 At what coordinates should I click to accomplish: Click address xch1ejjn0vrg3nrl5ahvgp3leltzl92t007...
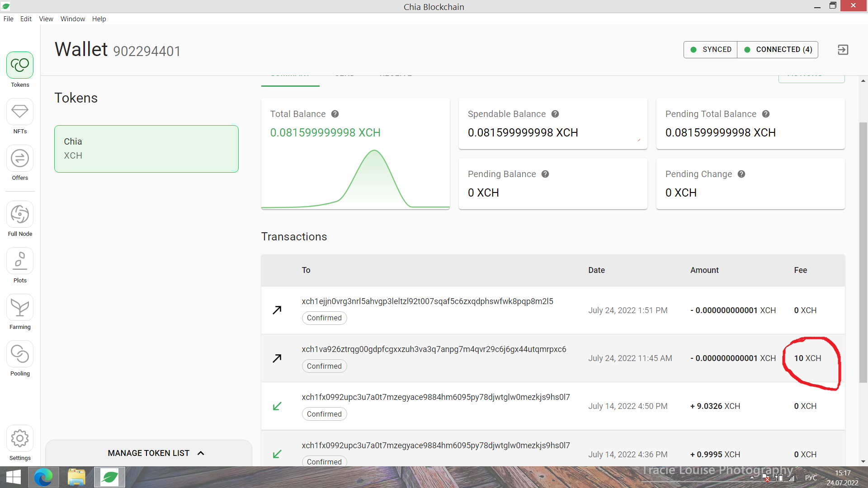(427, 301)
